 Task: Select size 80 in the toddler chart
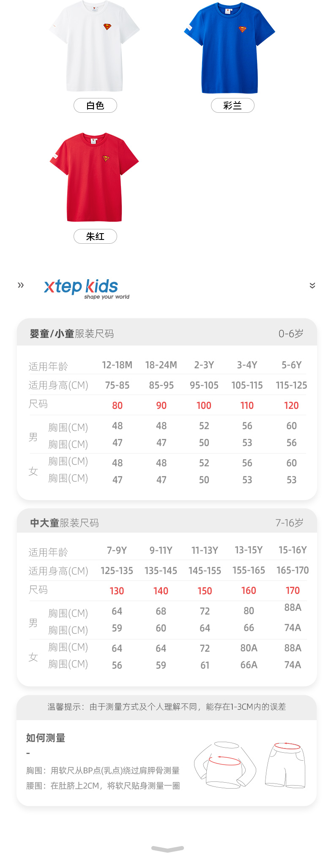[x=117, y=405]
